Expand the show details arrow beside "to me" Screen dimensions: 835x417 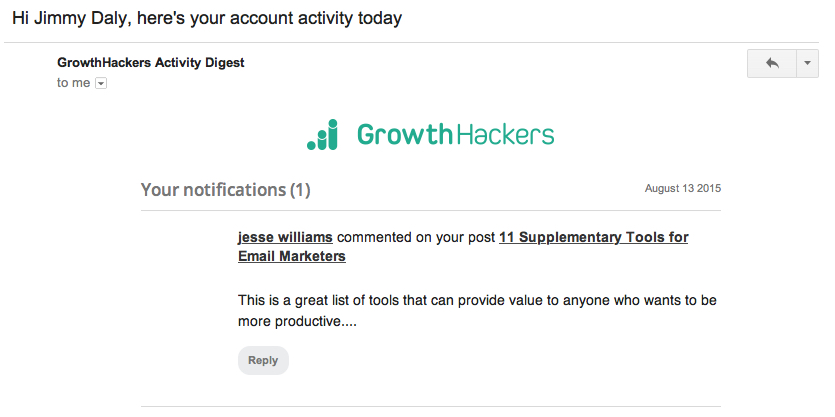pos(100,83)
